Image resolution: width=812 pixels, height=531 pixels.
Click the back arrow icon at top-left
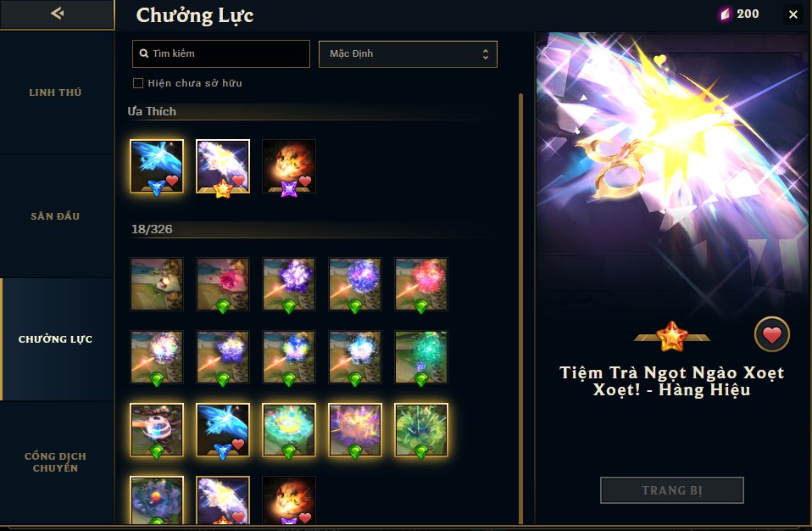57,14
